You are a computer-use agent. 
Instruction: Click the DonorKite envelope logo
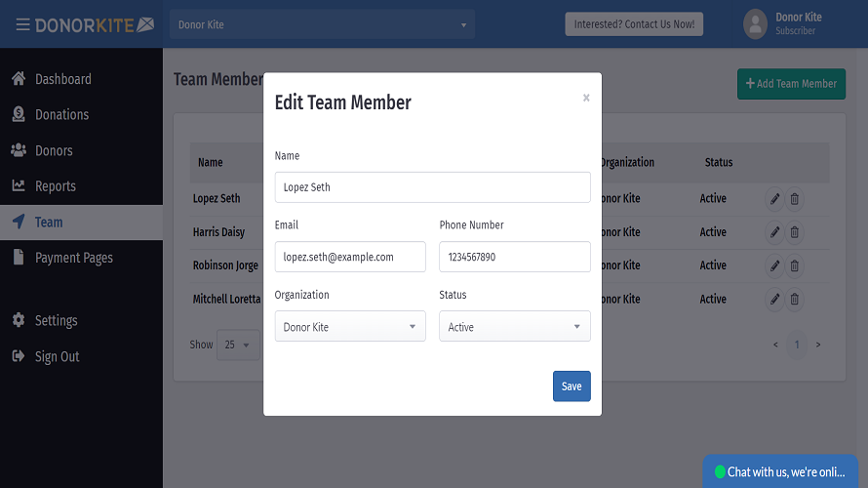pos(145,24)
